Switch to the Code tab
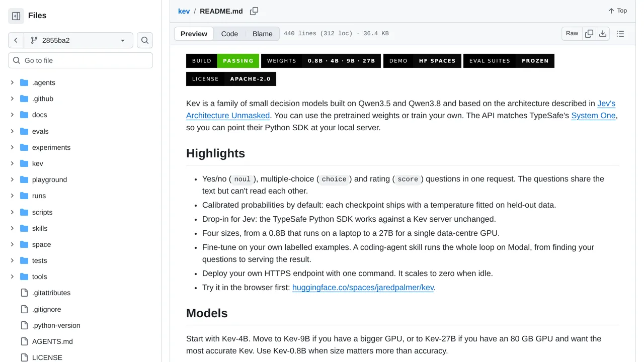Screen dimensions: 644x362 coord(229,34)
